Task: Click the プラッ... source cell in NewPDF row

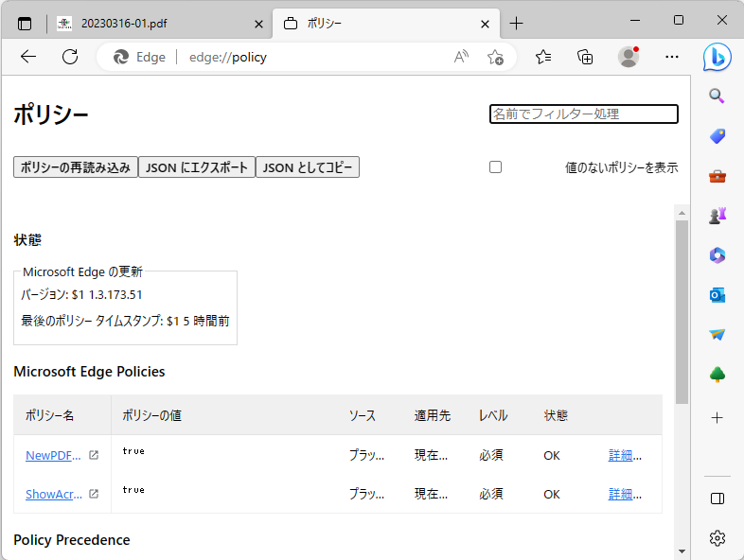Action: [x=366, y=456]
